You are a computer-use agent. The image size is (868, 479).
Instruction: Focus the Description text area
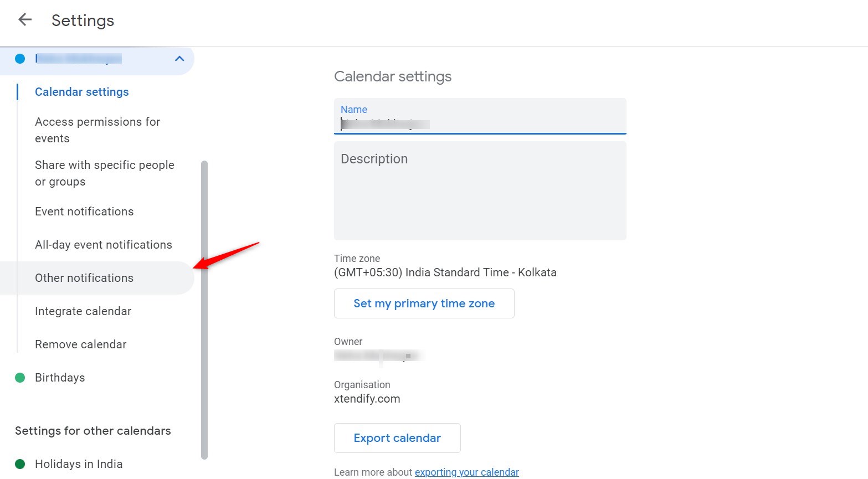click(480, 190)
